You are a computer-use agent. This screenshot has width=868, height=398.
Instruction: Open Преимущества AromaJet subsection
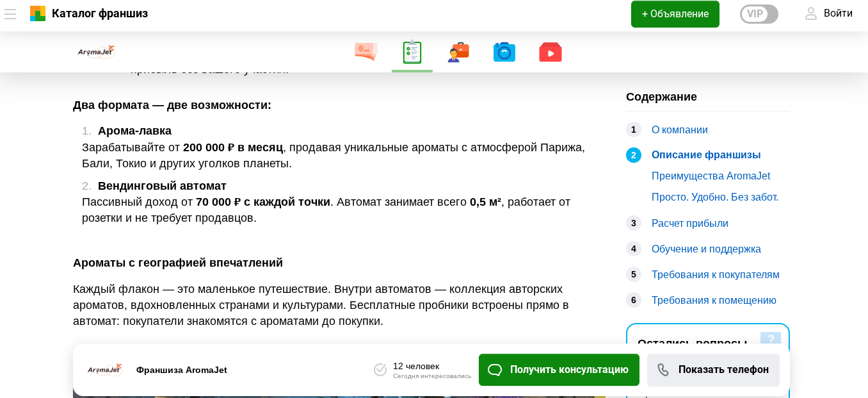(711, 176)
